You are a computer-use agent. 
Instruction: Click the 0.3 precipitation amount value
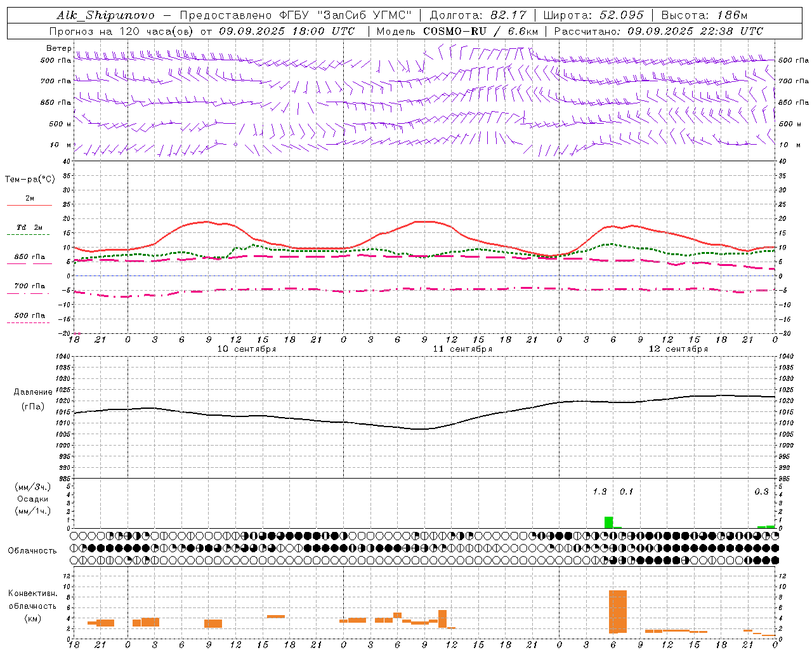(761, 492)
